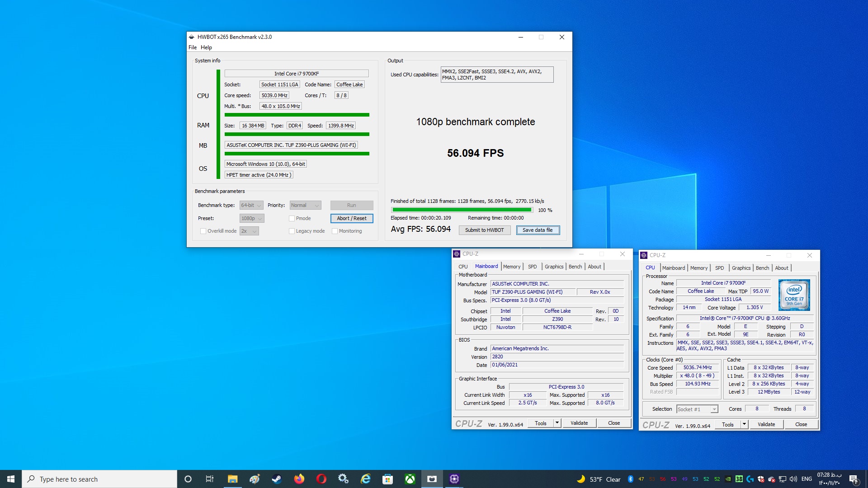The image size is (868, 488).
Task: Open File Explorer from the taskbar
Action: 232,479
